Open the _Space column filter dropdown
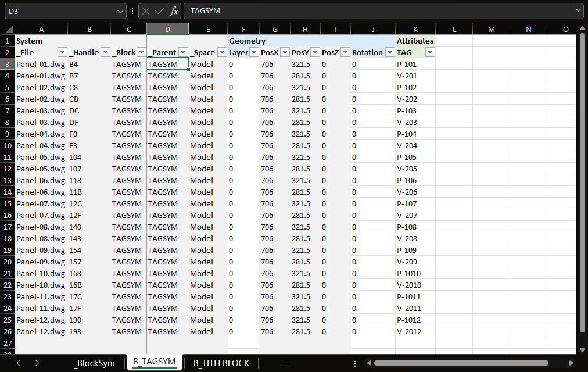Screen dimensions: 588x372 tap(223, 52)
